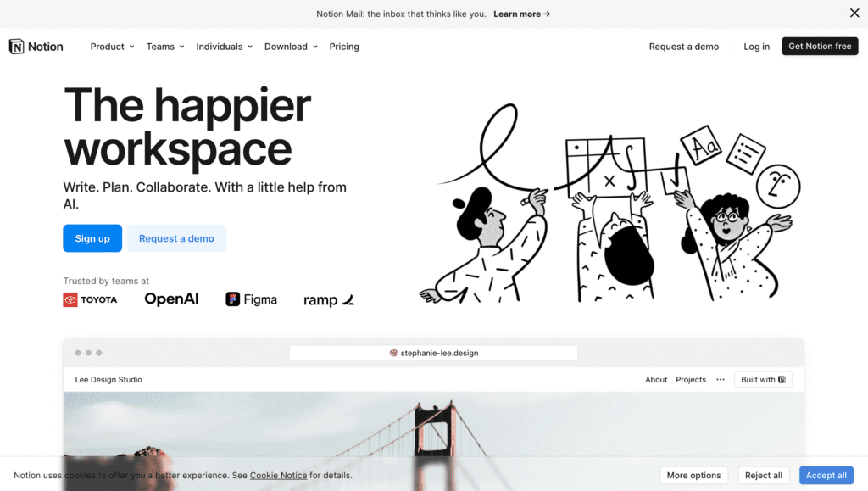Expand the Individuals dropdown menu

224,47
